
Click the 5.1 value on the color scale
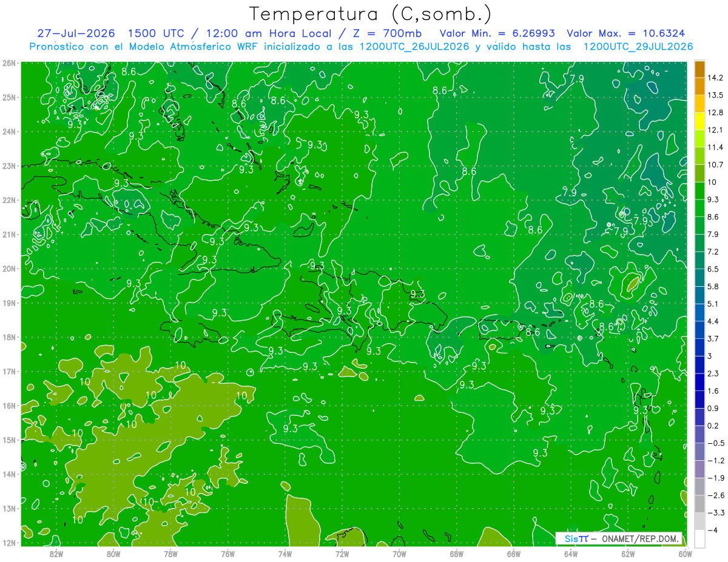pyautogui.click(x=713, y=304)
